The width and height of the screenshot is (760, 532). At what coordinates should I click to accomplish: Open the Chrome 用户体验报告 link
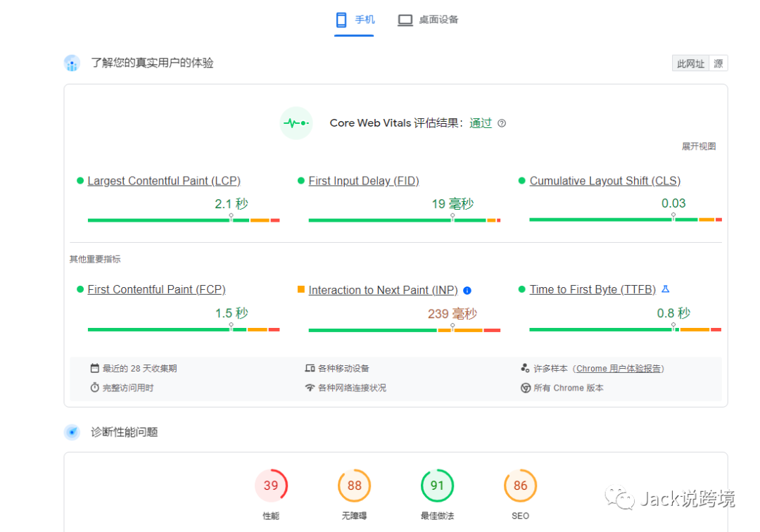tap(619, 369)
